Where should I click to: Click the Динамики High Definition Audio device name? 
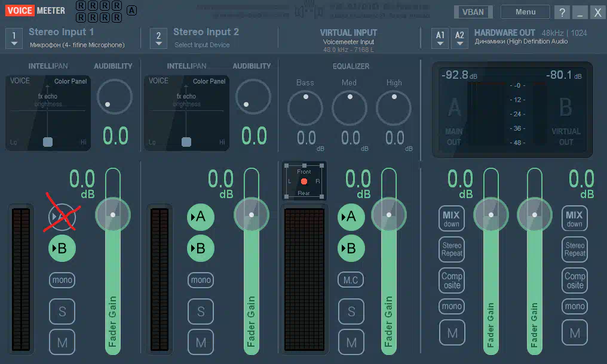coord(521,41)
